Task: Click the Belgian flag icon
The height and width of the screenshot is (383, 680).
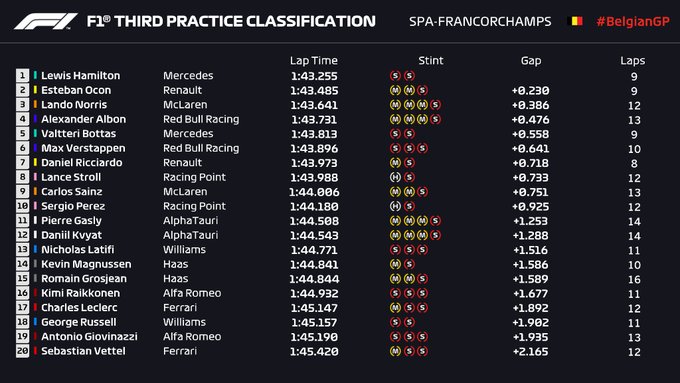Action: coord(575,21)
